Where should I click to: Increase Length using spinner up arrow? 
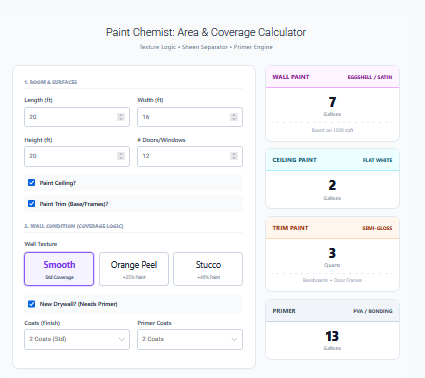[x=121, y=115]
